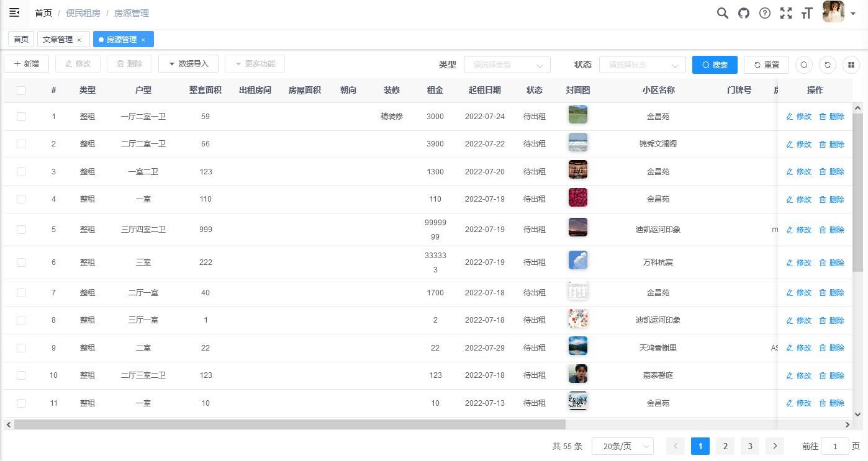The image size is (868, 461).
Task: Go to 首页 in breadcrumb
Action: (43, 13)
